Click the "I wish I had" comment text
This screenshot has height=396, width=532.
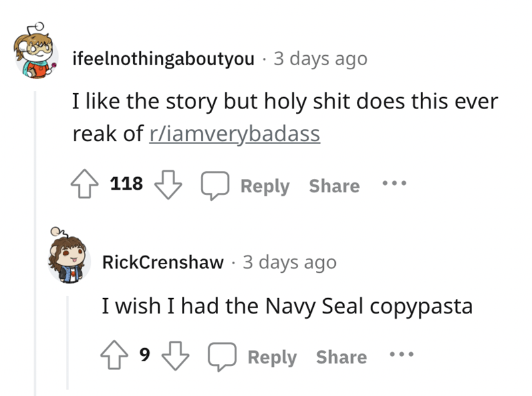287,306
